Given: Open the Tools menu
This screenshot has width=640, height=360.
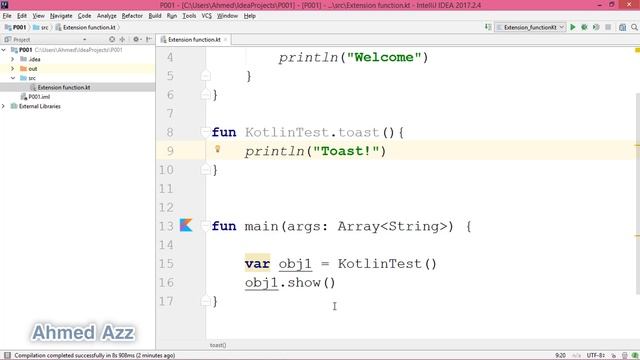Looking at the screenshot, I should [189, 16].
